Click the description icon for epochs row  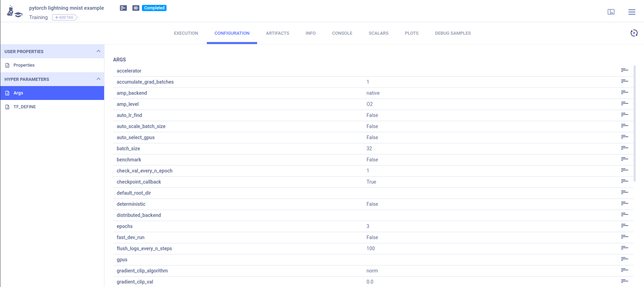click(x=624, y=226)
